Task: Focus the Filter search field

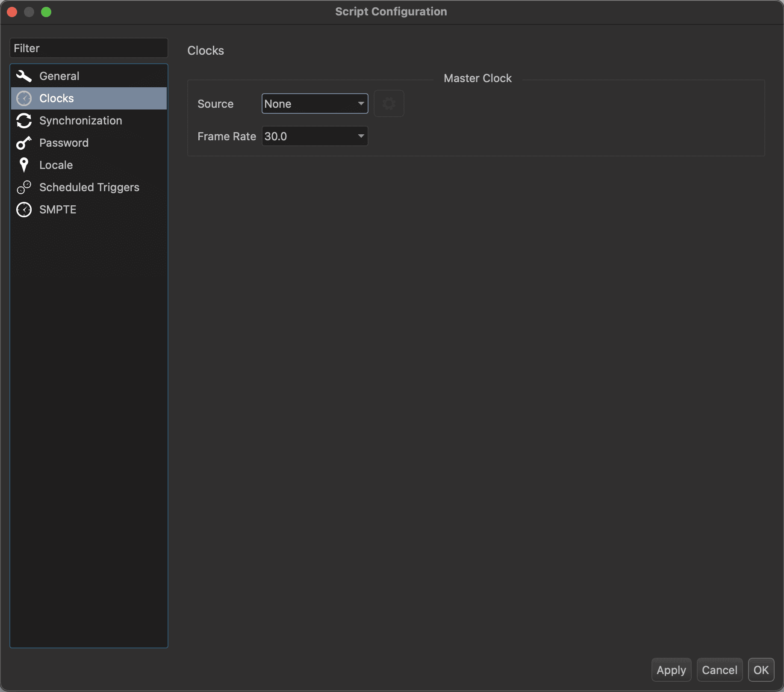Action: 89,48
